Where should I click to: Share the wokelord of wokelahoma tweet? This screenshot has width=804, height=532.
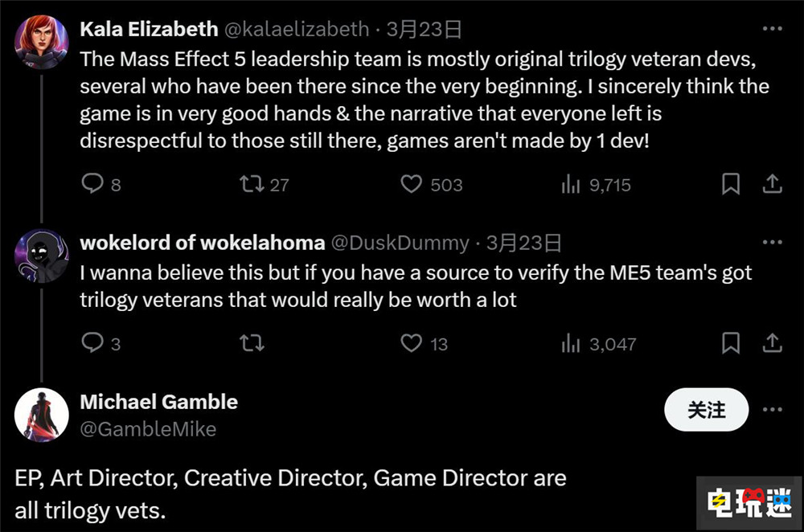[772, 344]
